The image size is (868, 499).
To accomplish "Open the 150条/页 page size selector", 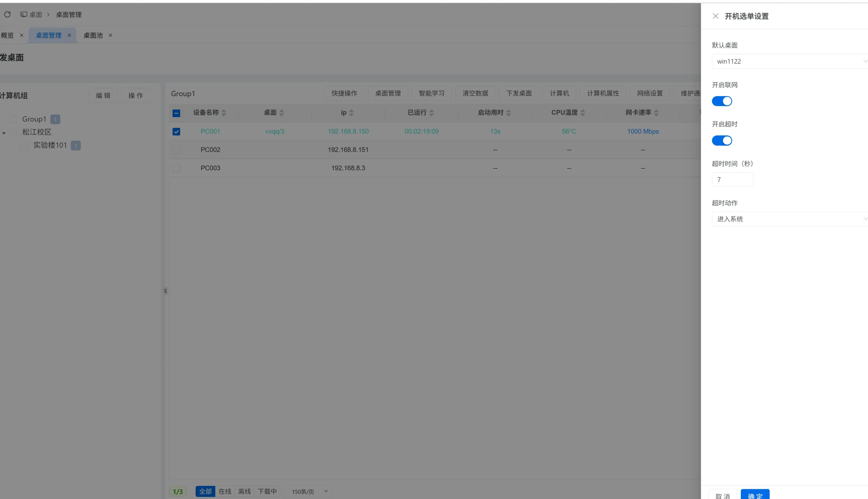I will 308,492.
